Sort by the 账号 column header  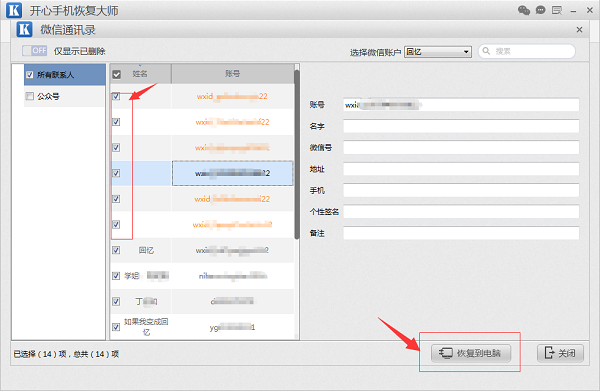232,73
